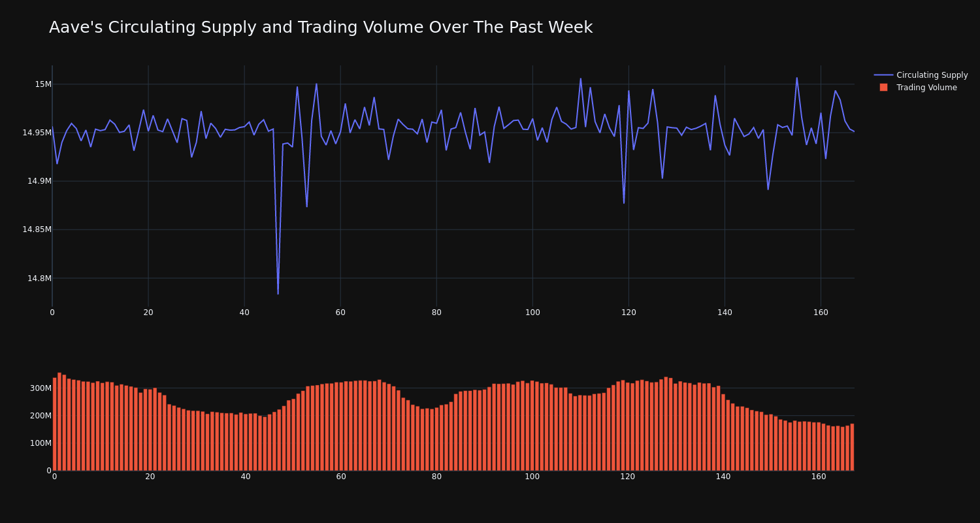
Task: Click the 14.9M y-axis label
Action: point(39,181)
